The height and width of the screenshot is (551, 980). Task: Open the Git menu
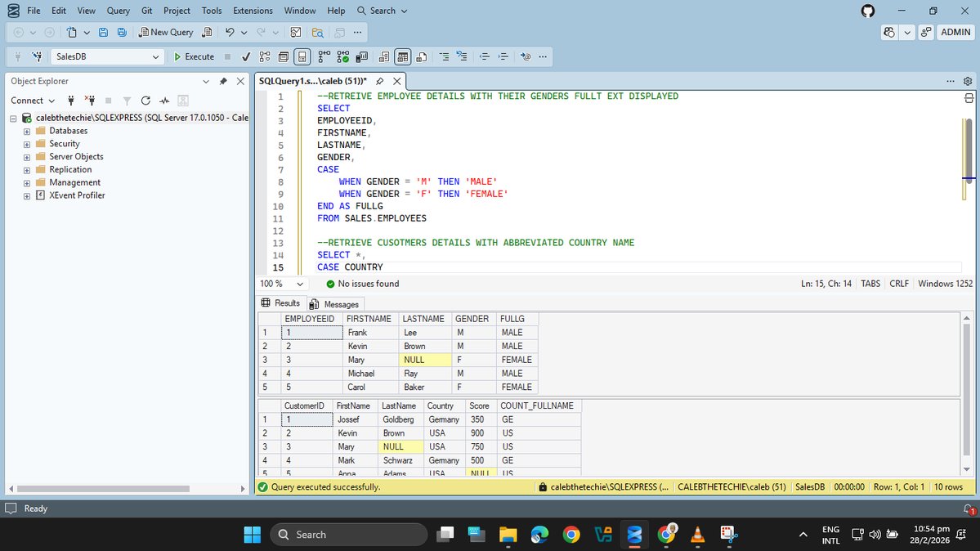[147, 11]
